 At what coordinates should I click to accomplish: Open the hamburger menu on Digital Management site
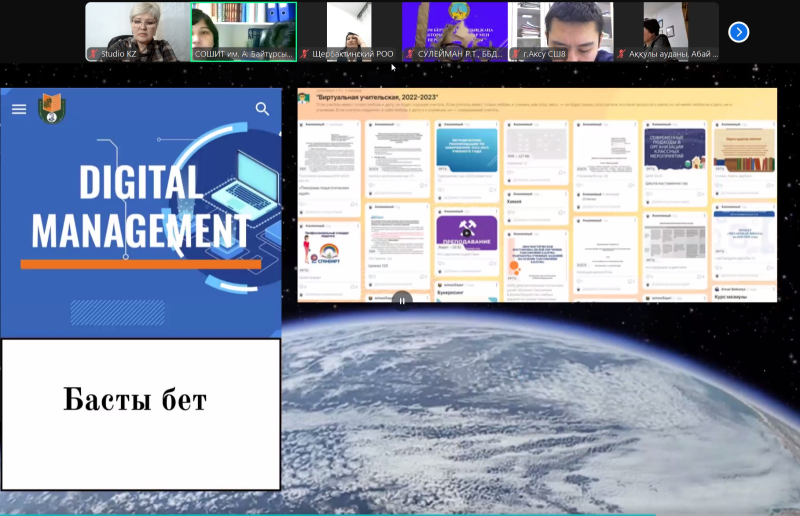click(19, 109)
